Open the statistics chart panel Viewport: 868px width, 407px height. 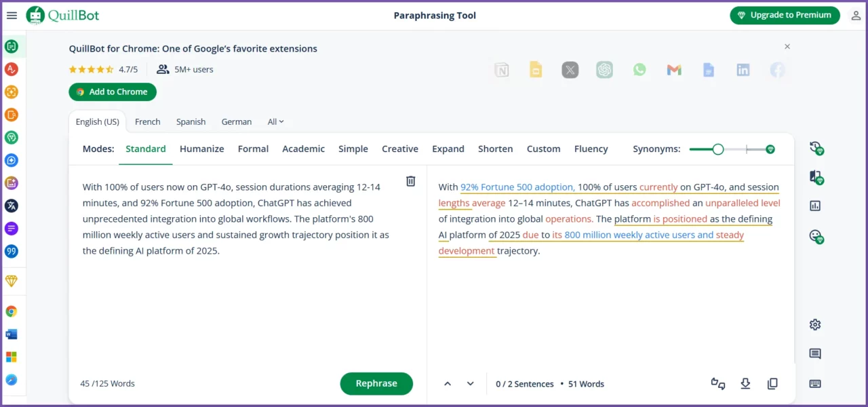click(815, 206)
